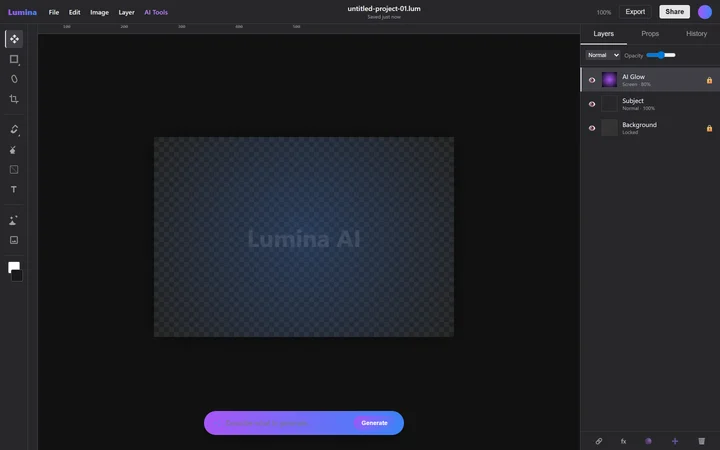Select the AI Glow layer thumbnail
This screenshot has height=450, width=720.
click(609, 80)
